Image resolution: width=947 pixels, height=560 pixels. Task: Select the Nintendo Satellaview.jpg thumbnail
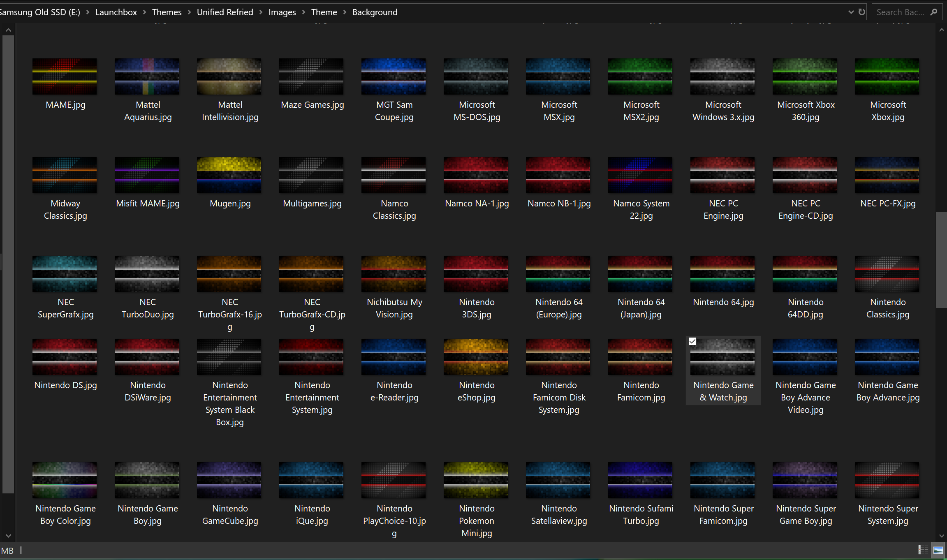pyautogui.click(x=558, y=480)
